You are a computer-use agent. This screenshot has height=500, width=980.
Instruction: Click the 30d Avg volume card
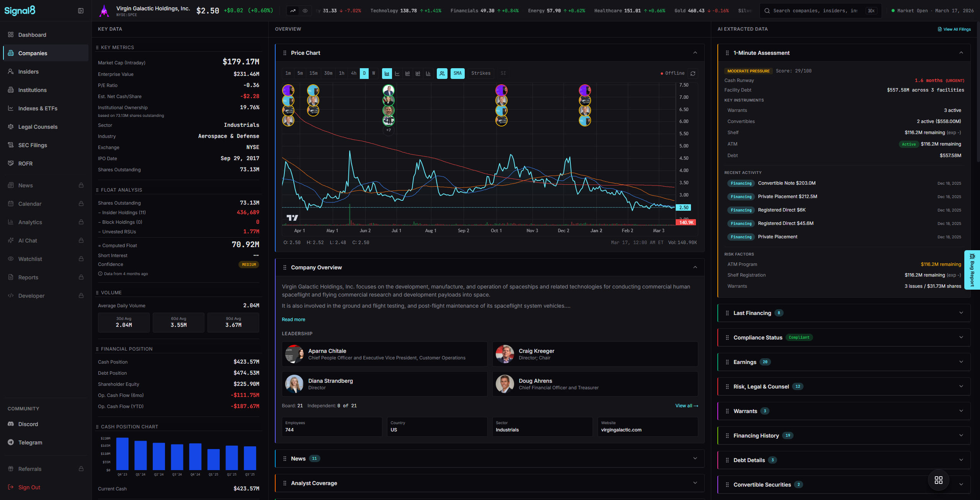124,322
